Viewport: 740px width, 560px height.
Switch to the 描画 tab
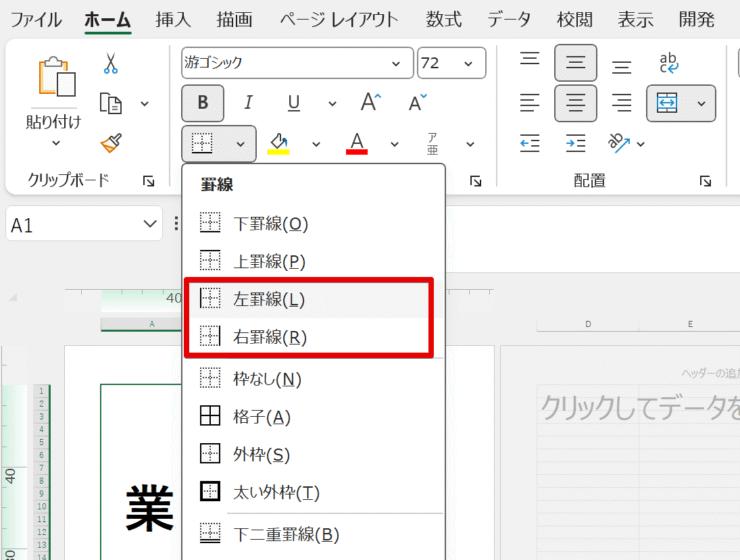235,20
